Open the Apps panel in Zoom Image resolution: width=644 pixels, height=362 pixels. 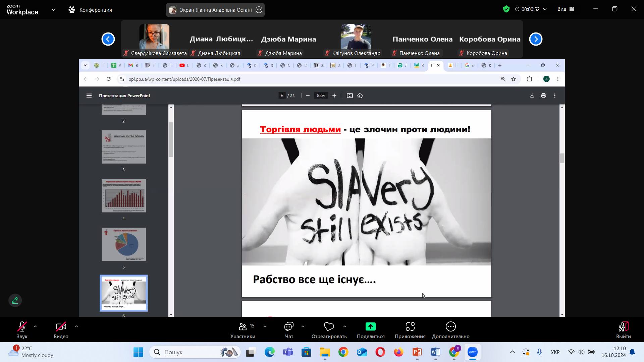pyautogui.click(x=410, y=326)
